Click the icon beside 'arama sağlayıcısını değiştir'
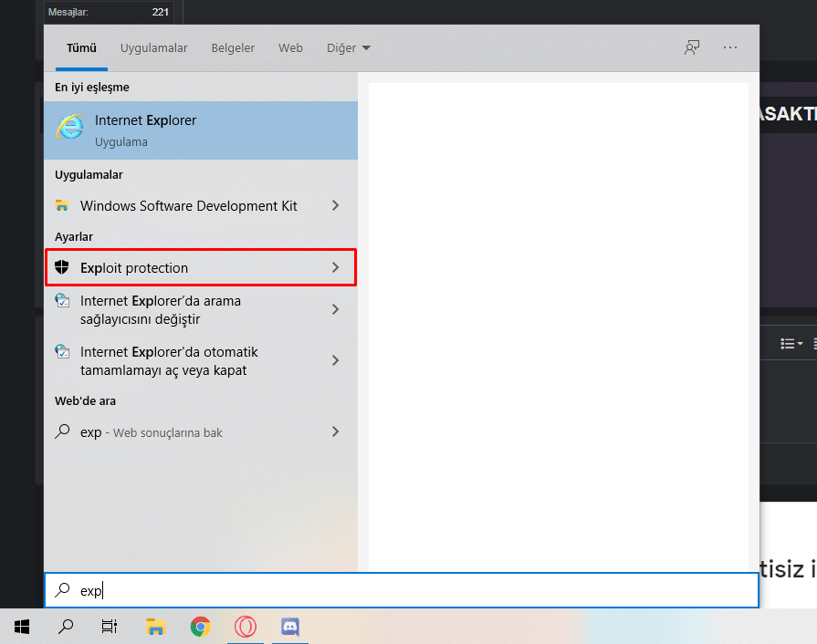817x644 pixels. tap(62, 301)
